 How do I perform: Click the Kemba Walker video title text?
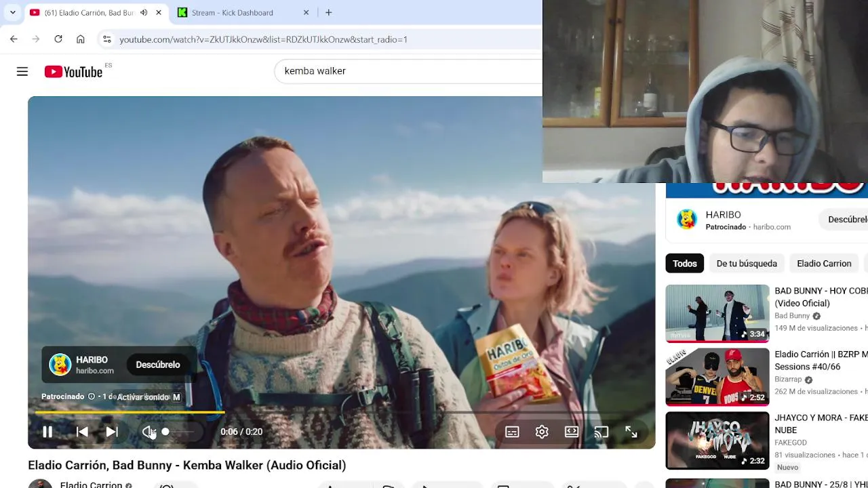point(187,465)
